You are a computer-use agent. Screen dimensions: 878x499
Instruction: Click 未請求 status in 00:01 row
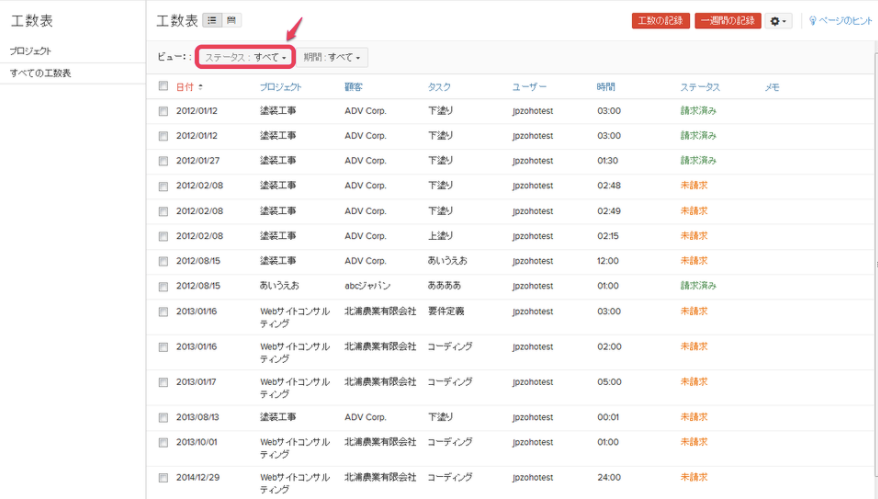point(694,417)
